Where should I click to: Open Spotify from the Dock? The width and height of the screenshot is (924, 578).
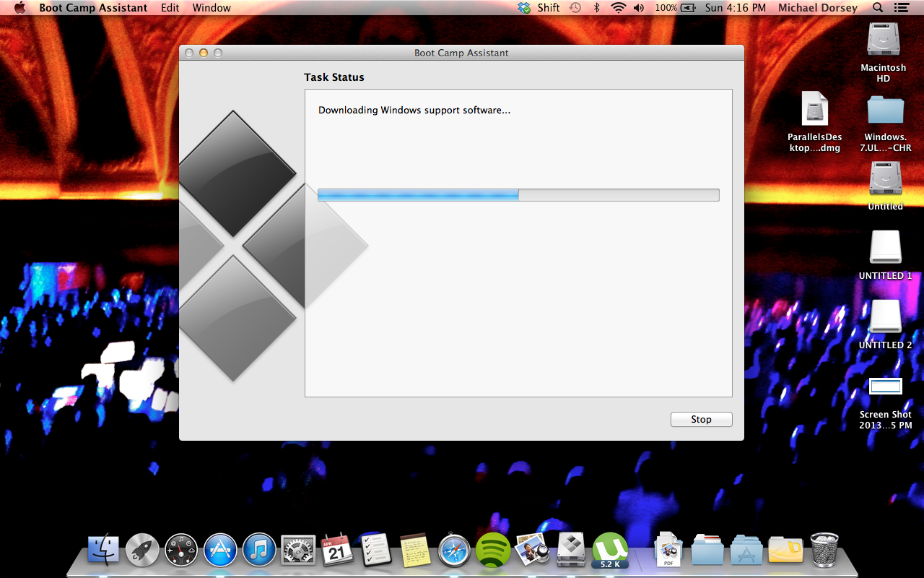493,551
